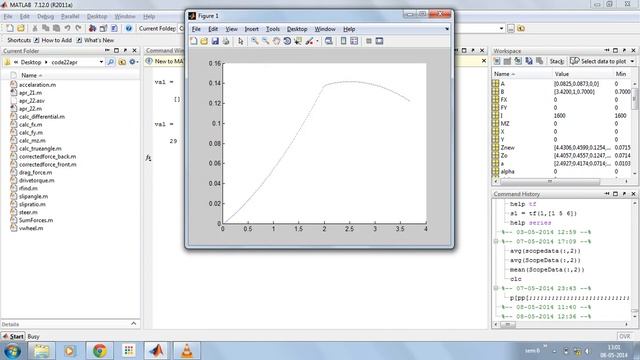Open accelaration.m in Current Folder list
Image resolution: width=640 pixels, height=360 pixels.
coord(37,84)
